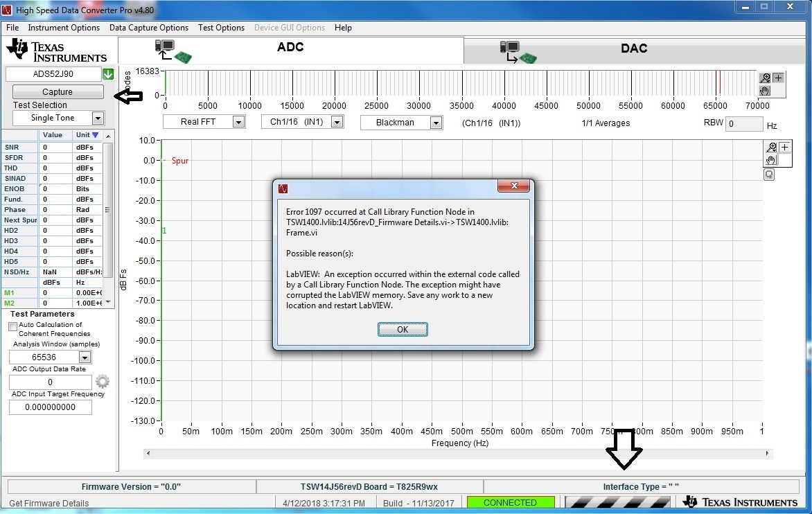Click the graph horizontal scrollbar left arrow

[x=148, y=454]
